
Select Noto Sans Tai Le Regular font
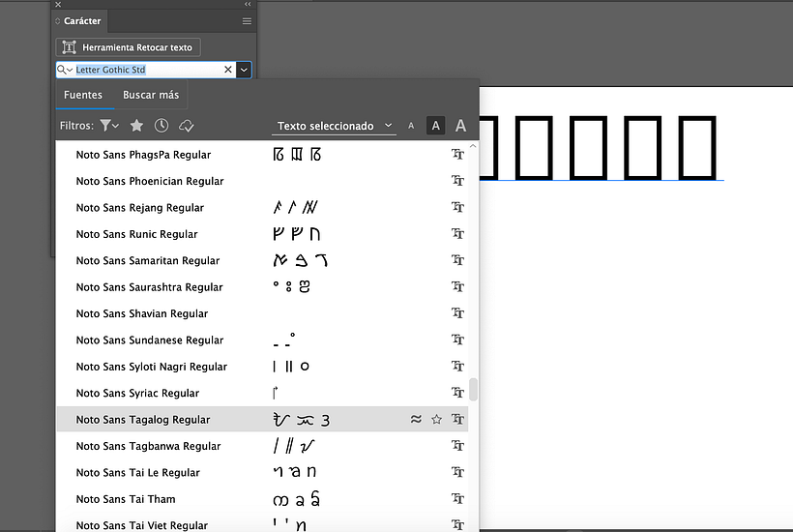pyautogui.click(x=262, y=472)
